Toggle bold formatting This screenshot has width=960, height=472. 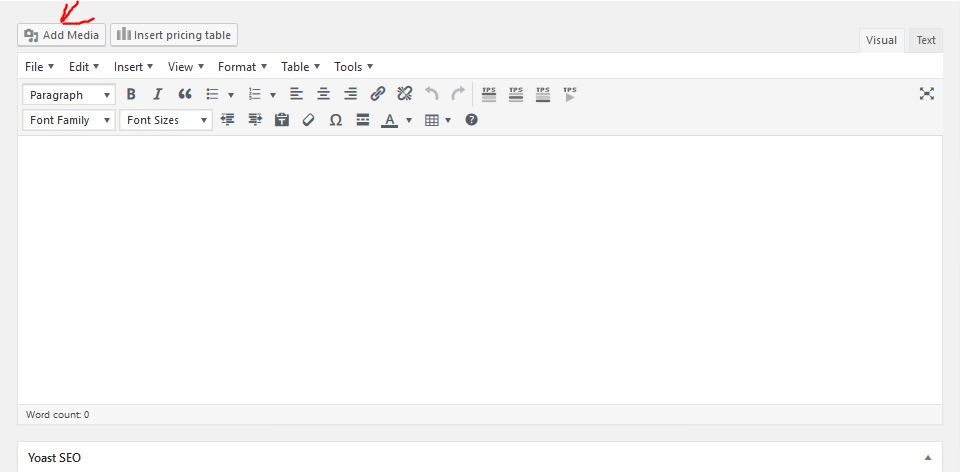point(130,94)
